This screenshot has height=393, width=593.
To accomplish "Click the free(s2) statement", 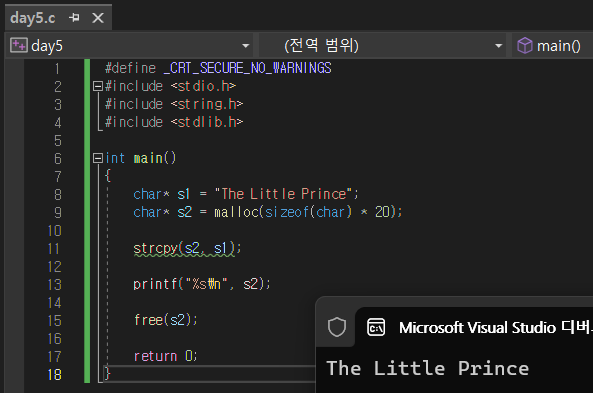I will click(165, 320).
